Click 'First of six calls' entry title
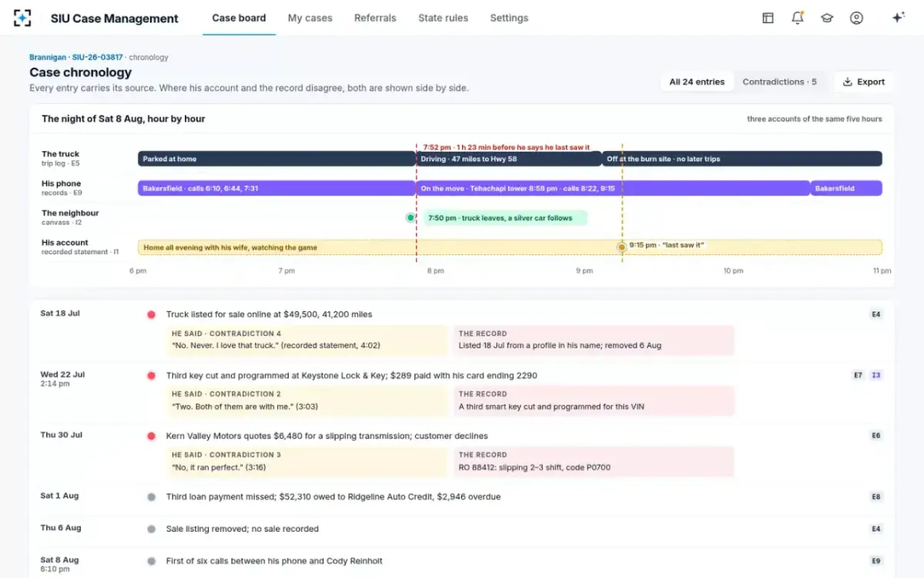Viewport: 924px width, 578px height. tap(274, 561)
